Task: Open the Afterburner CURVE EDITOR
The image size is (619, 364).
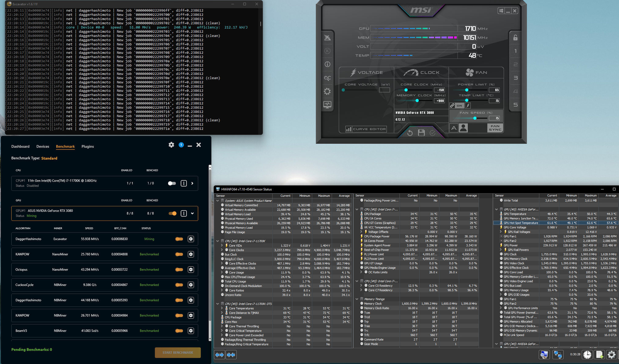Action: [x=366, y=129]
